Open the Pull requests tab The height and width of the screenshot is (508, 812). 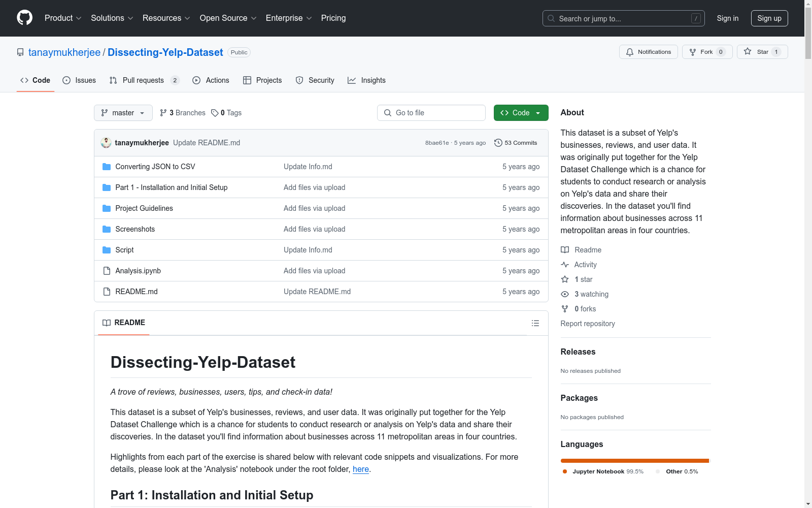145,80
